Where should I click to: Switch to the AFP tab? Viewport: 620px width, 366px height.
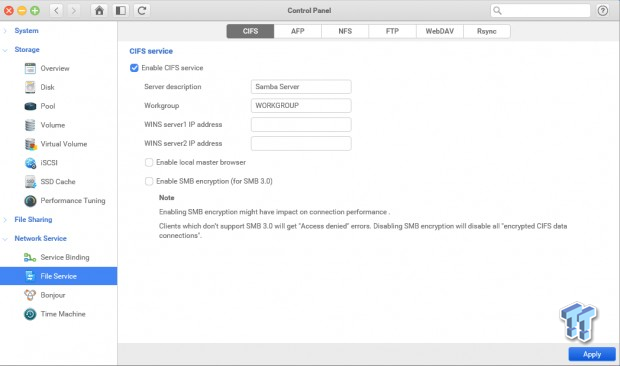298,31
